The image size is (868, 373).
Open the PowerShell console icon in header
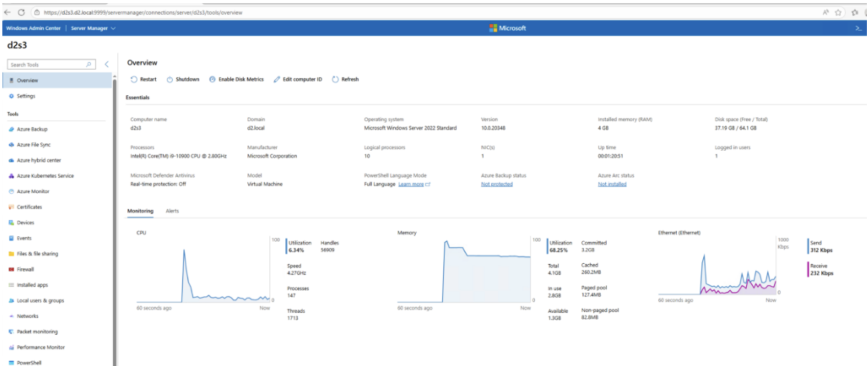click(858, 28)
